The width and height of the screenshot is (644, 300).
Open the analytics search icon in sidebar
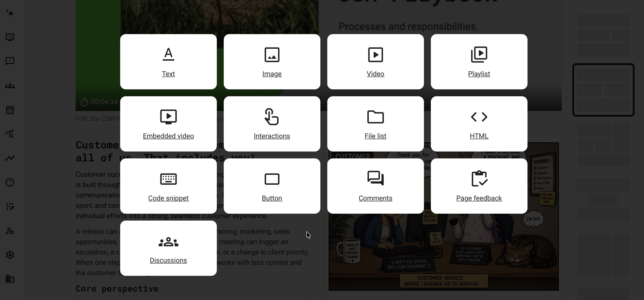(x=10, y=134)
